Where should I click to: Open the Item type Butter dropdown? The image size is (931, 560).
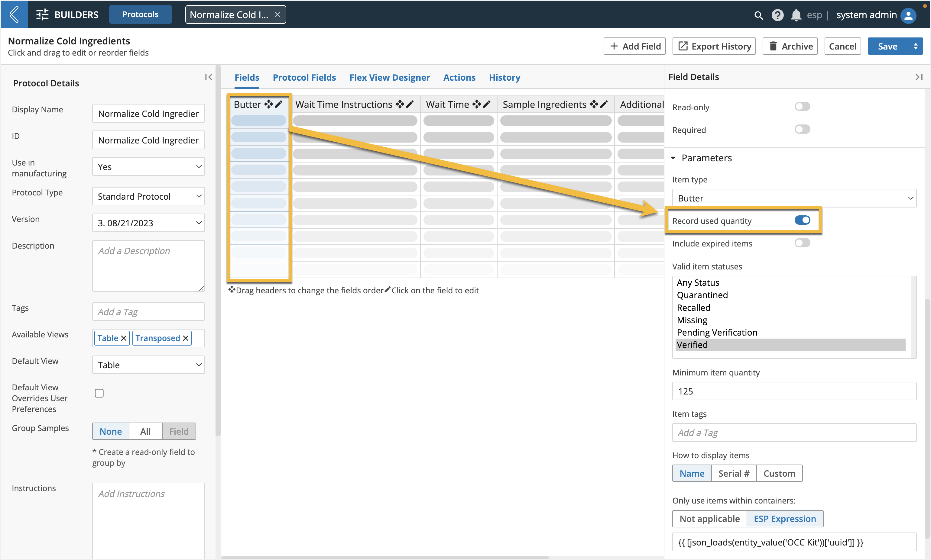coord(794,198)
